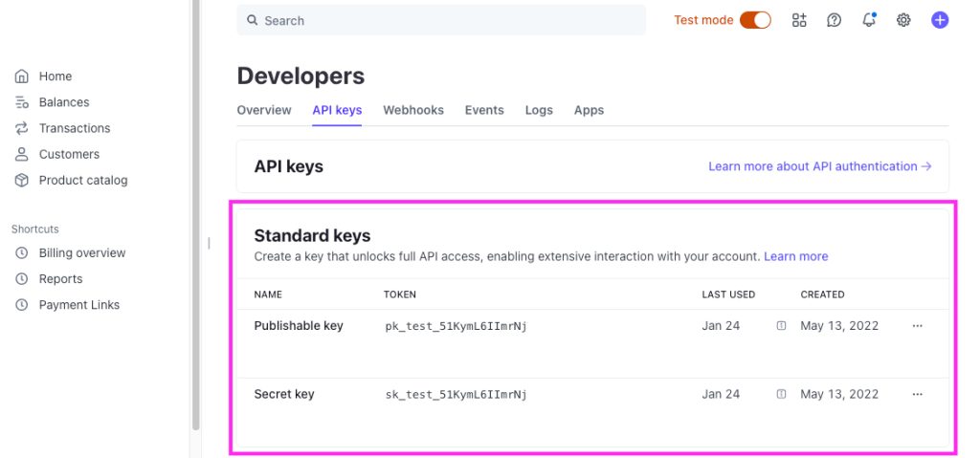Switch to the Webhooks tab
Viewport: 980px width, 458px height.
(413, 110)
